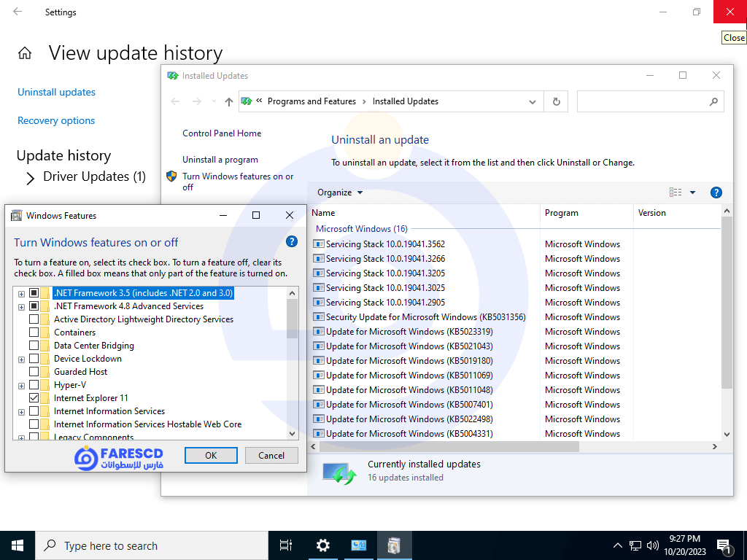
Task: Refresh the Installed Updates list
Action: pyautogui.click(x=556, y=101)
